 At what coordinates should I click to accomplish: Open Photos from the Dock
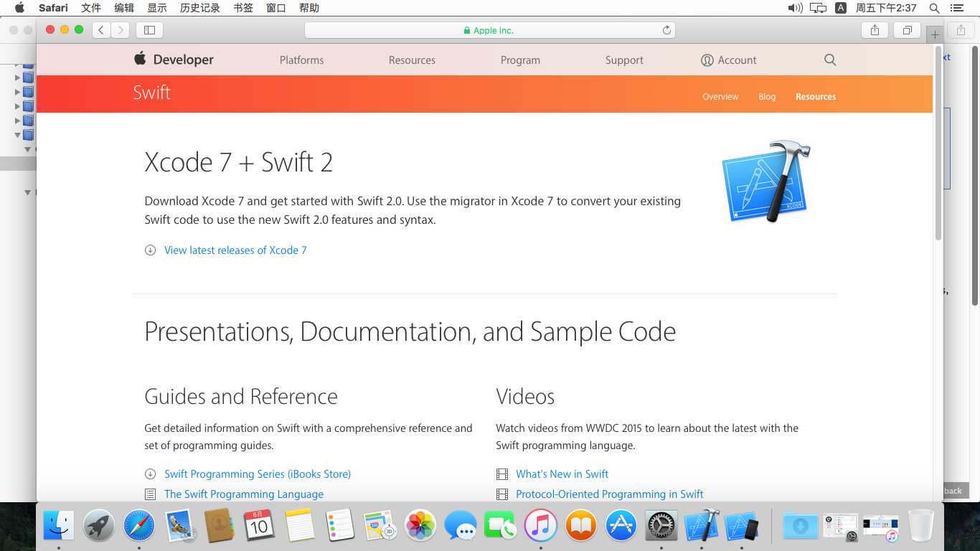[420, 526]
